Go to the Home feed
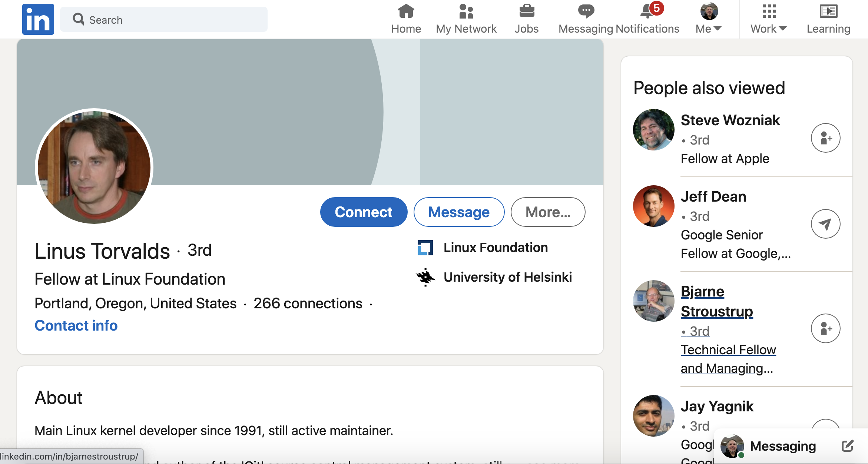This screenshot has height=464, width=868. tap(406, 19)
